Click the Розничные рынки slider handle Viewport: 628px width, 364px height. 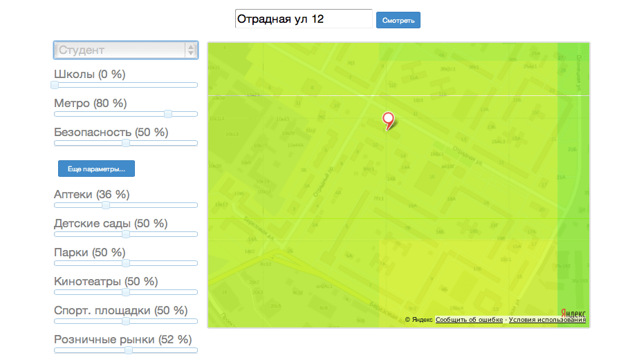pos(129,350)
